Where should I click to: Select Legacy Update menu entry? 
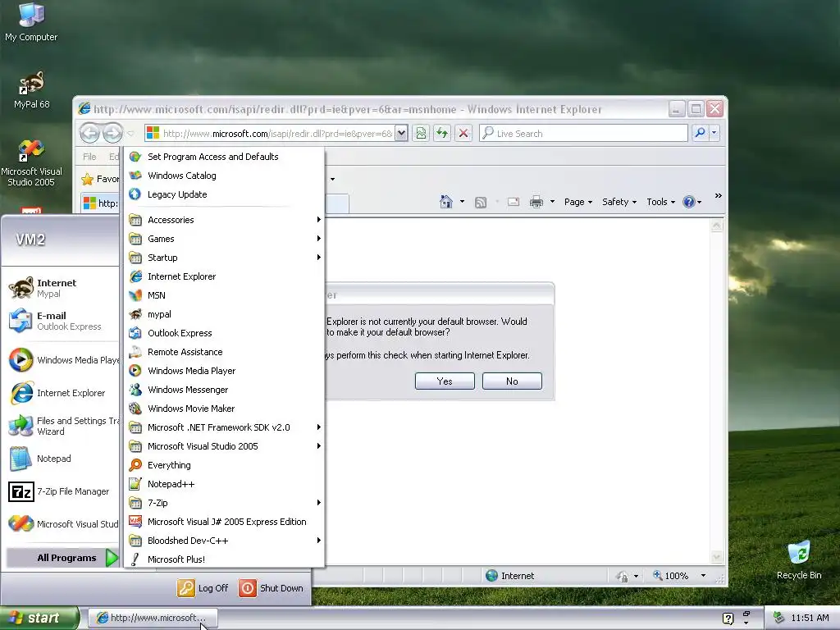pyautogui.click(x=225, y=194)
